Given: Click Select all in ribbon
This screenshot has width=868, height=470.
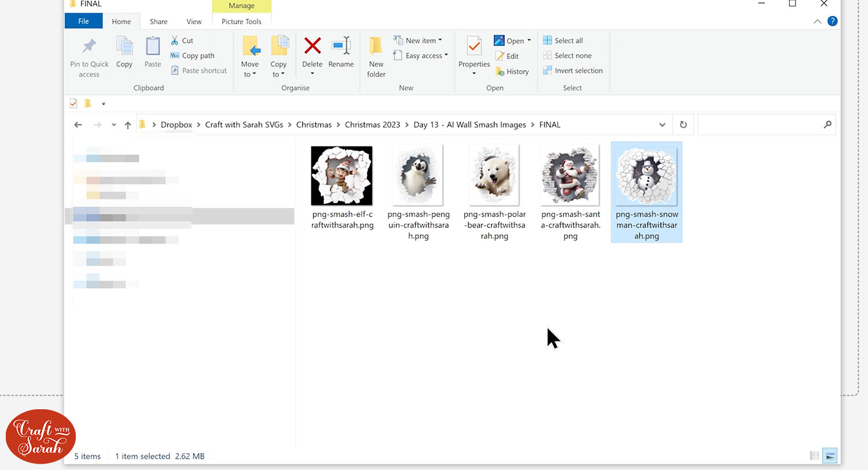Looking at the screenshot, I should pos(563,41).
